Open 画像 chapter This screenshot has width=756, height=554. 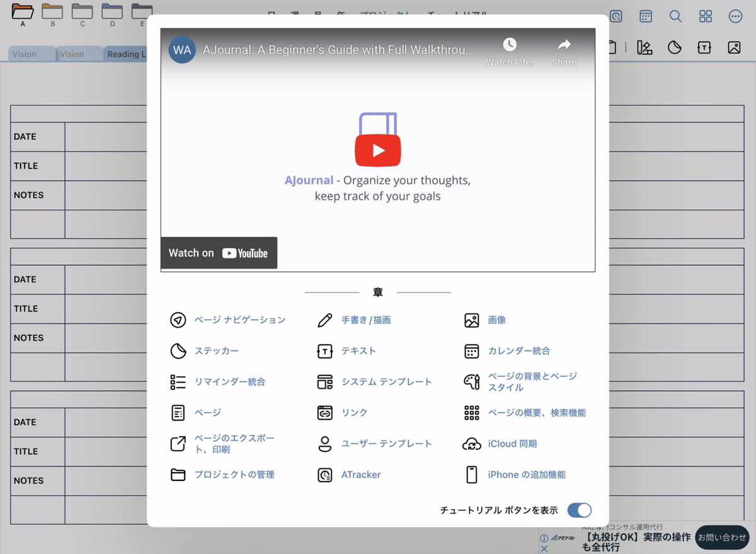[497, 320]
